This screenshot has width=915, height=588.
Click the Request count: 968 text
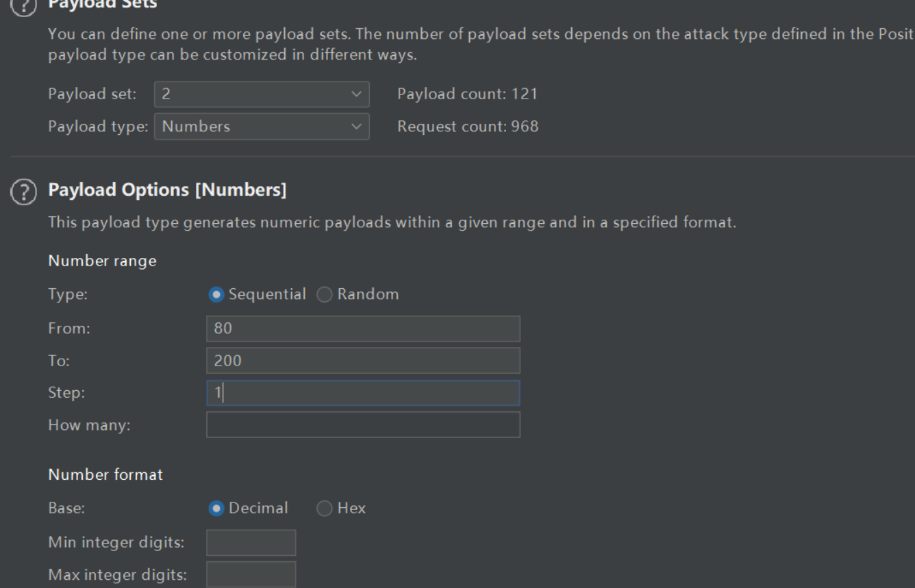(x=468, y=127)
